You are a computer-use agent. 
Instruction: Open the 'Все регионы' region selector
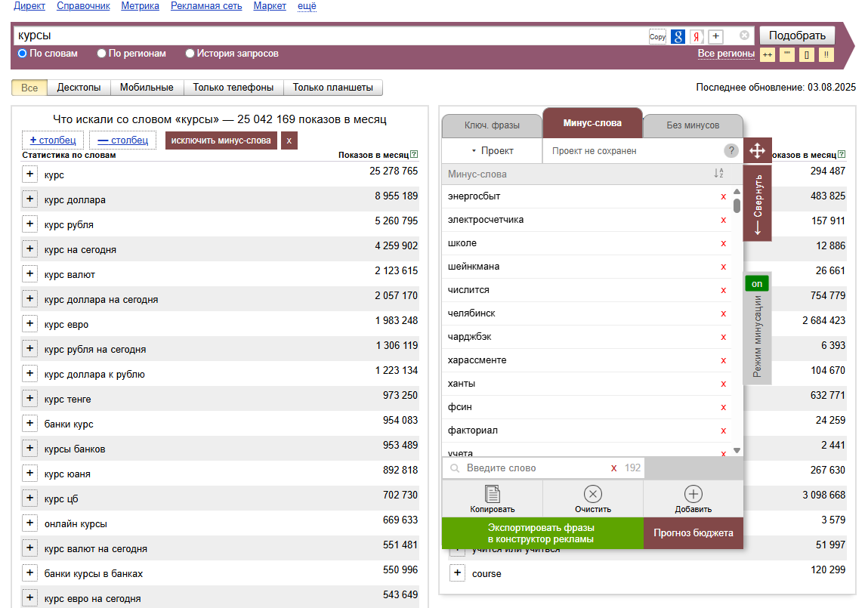[x=726, y=54]
